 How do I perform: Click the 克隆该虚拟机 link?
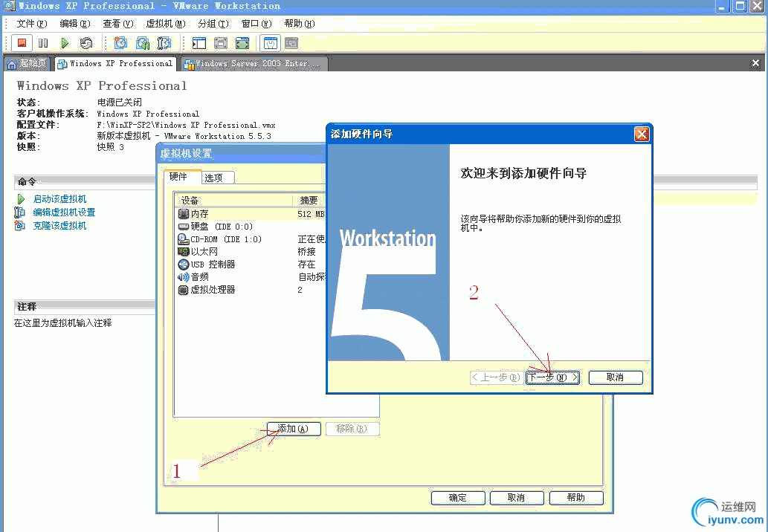coord(59,226)
